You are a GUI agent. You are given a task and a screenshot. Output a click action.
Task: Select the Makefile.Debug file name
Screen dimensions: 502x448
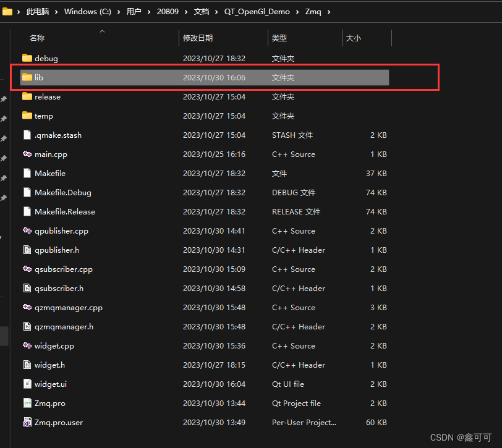click(x=63, y=193)
